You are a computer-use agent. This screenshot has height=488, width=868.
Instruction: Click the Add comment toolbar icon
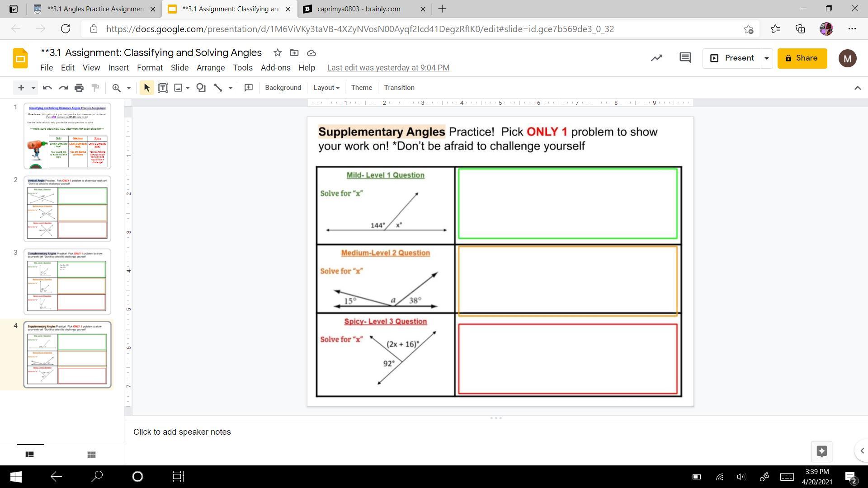pos(248,88)
